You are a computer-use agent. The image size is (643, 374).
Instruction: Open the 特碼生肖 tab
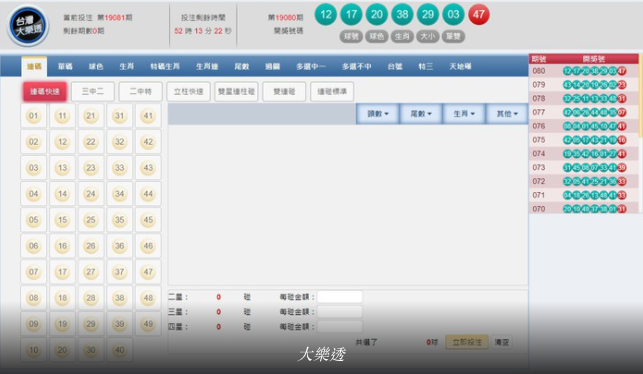point(165,66)
